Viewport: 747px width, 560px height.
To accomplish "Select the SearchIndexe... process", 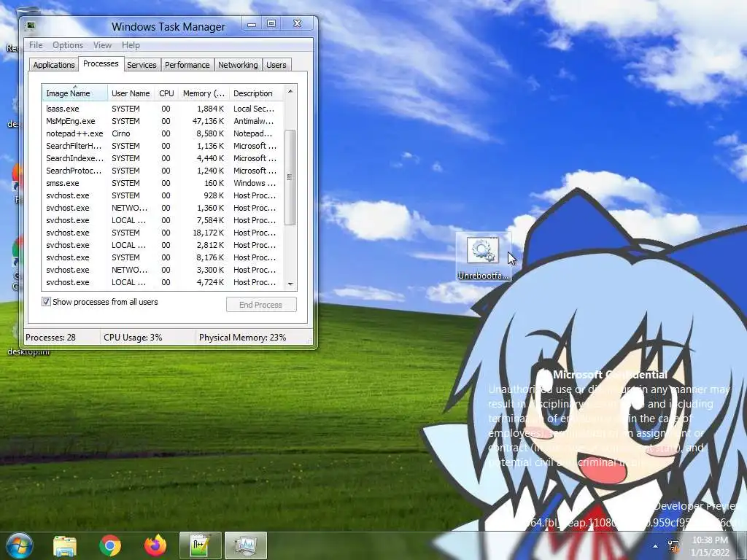I will pyautogui.click(x=162, y=158).
